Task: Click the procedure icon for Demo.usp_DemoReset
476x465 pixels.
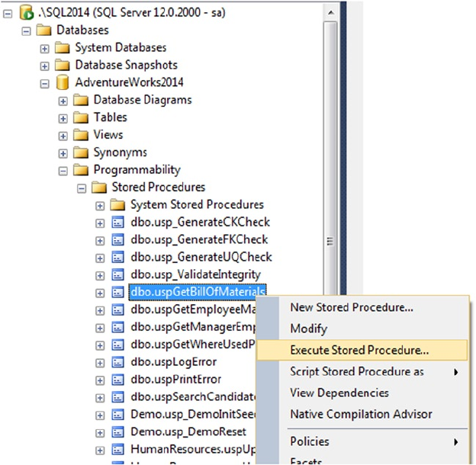Action: click(117, 432)
